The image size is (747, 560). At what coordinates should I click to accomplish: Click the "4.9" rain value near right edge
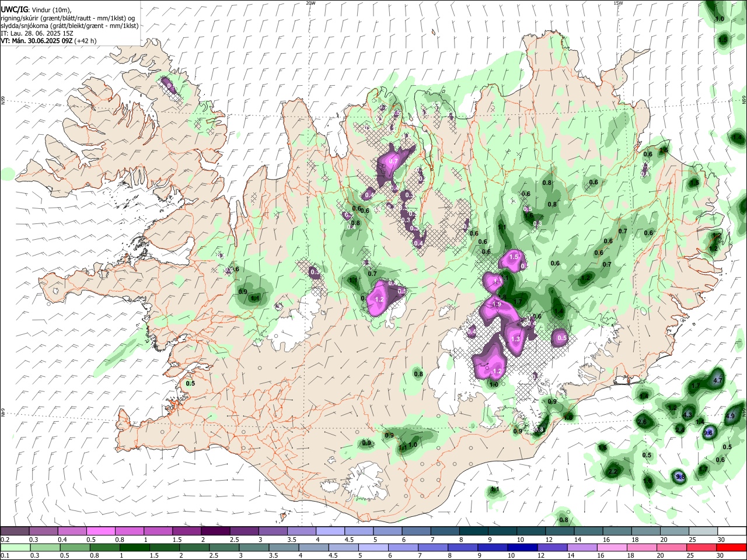coord(730,416)
